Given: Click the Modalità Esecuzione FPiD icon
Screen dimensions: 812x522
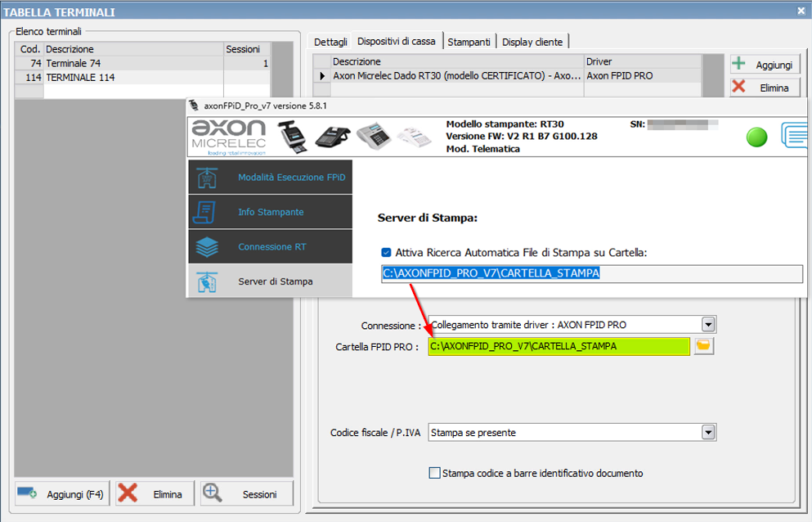Looking at the screenshot, I should tap(207, 178).
